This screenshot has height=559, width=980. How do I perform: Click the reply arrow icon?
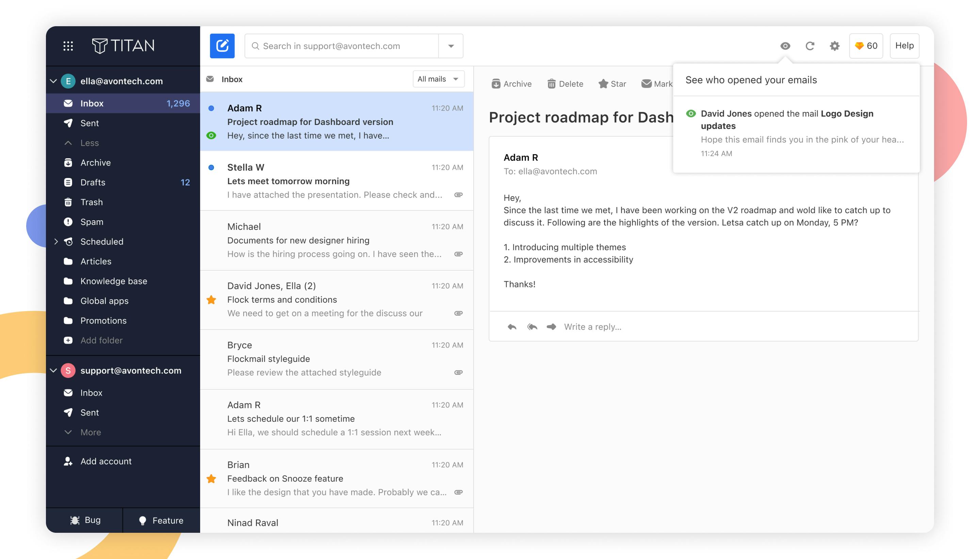(511, 327)
